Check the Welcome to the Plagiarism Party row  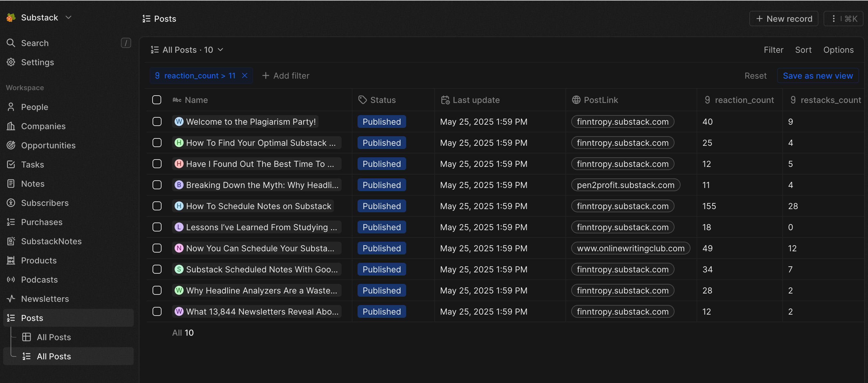157,121
